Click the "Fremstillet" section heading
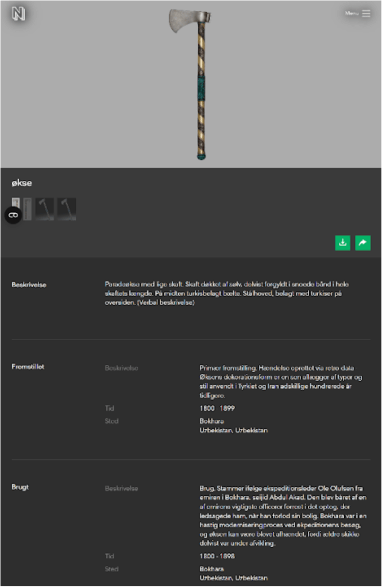382x588 pixels. 28,367
